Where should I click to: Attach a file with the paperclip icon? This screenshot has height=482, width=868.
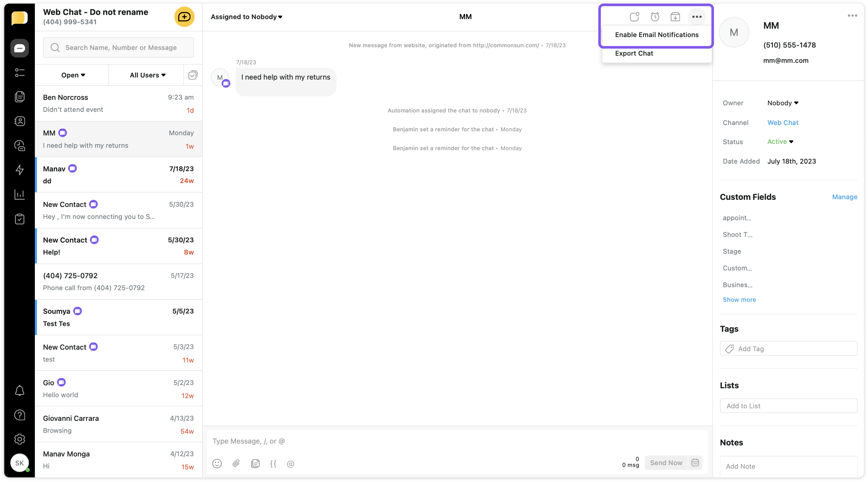(236, 464)
